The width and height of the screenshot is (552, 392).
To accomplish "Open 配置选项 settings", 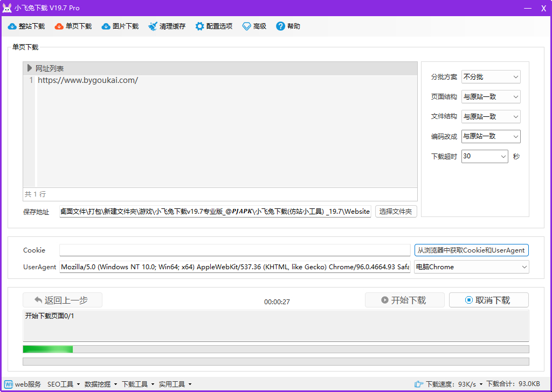I will click(x=214, y=26).
